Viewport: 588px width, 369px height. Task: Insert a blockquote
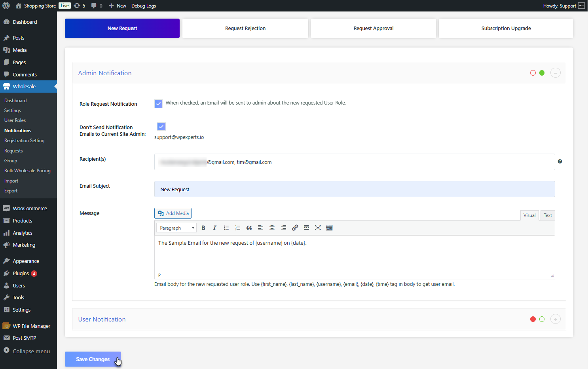coord(249,228)
